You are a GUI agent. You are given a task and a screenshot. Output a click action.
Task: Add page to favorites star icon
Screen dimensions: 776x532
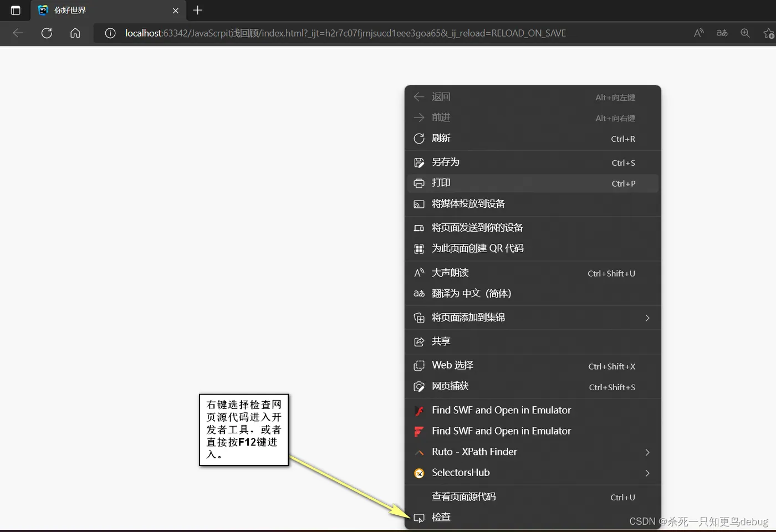[769, 33]
